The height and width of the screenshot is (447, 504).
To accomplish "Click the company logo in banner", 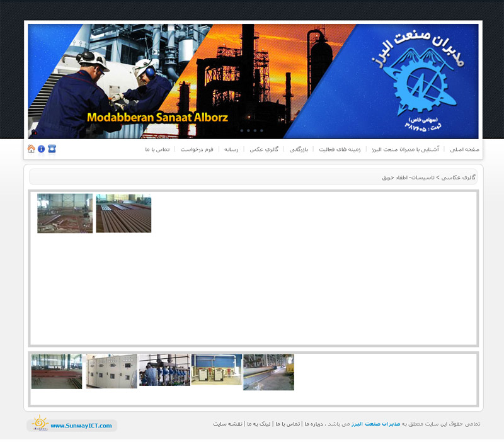I will 420,82.
